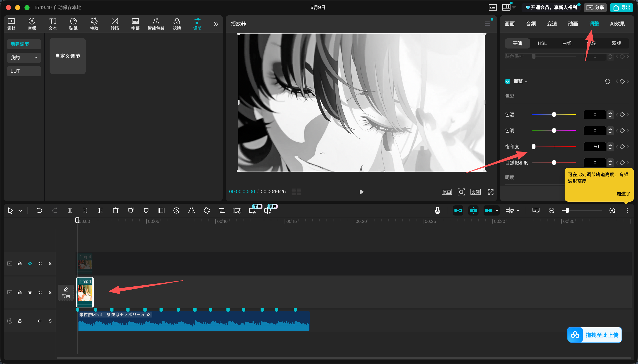Toggle the main track magnet
This screenshot has height=364, width=638.
point(458,210)
